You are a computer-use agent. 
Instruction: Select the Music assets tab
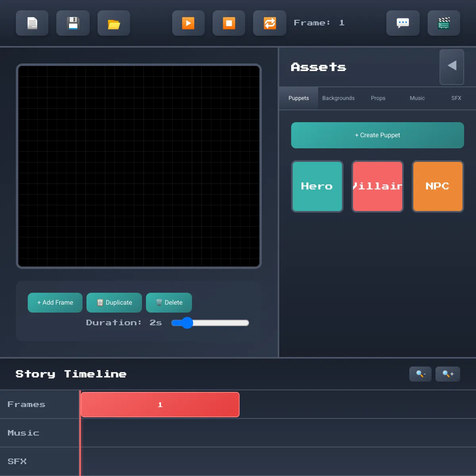coord(417,98)
